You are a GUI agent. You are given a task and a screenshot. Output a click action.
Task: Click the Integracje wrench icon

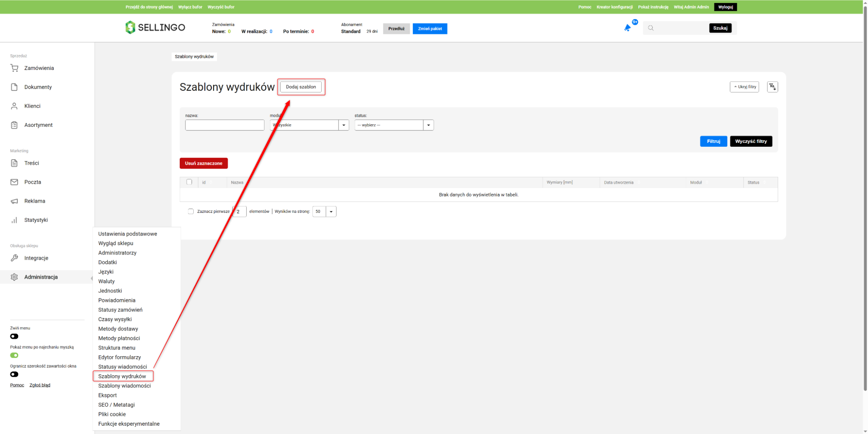point(14,258)
